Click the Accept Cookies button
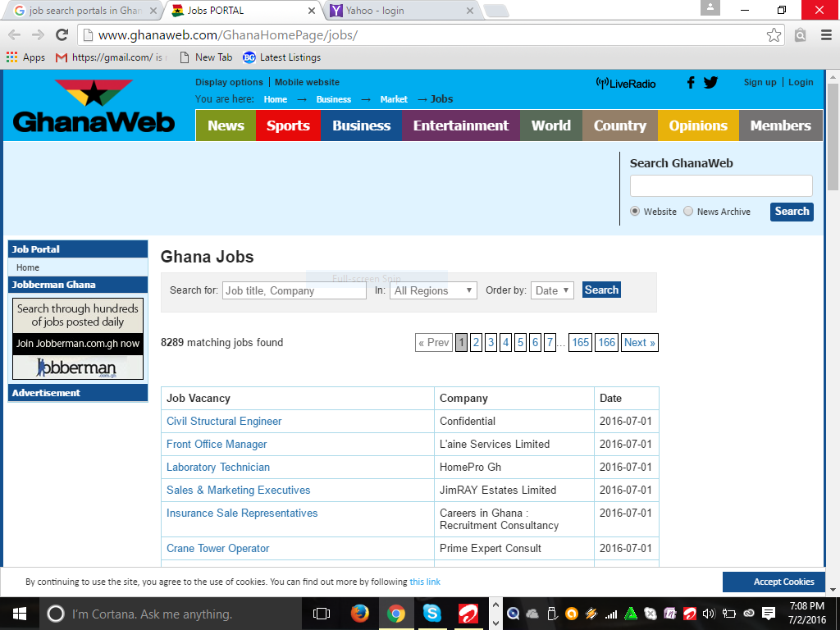Viewport: 840px width, 630px height. (x=774, y=582)
